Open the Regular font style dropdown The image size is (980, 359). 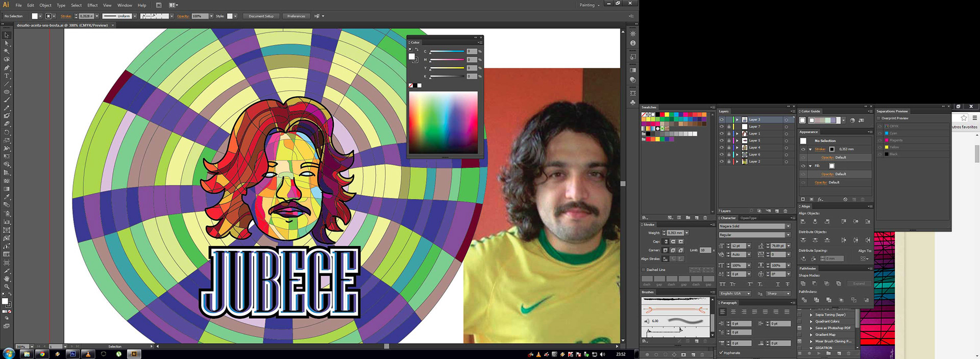788,235
